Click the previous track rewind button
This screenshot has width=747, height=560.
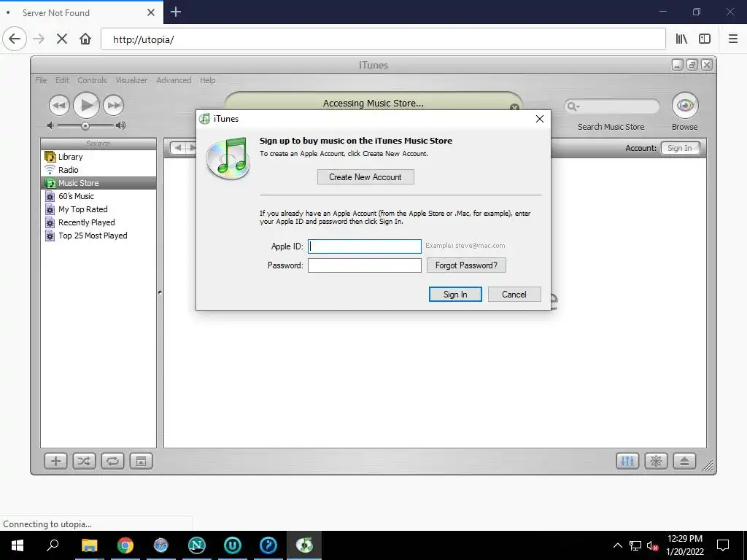(59, 105)
